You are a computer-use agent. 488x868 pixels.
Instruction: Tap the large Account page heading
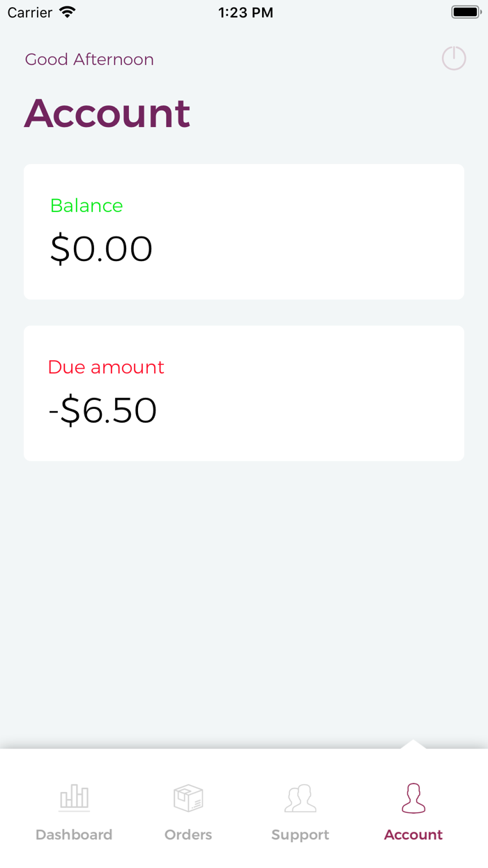coord(107,113)
